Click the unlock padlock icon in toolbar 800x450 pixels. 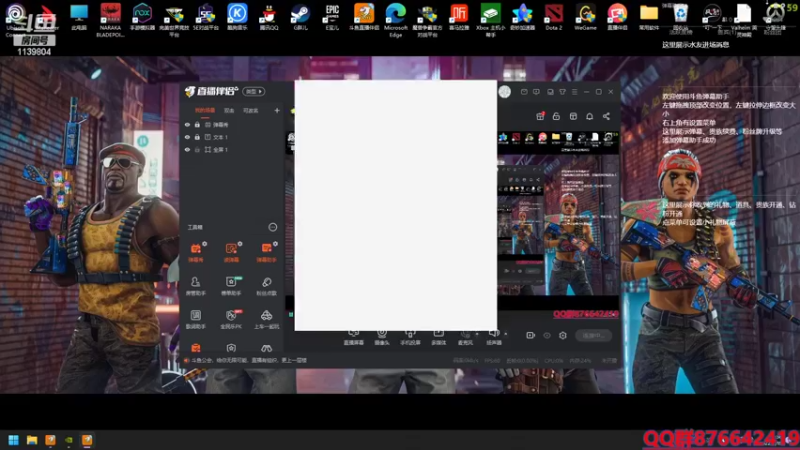pyautogui.click(x=556, y=116)
